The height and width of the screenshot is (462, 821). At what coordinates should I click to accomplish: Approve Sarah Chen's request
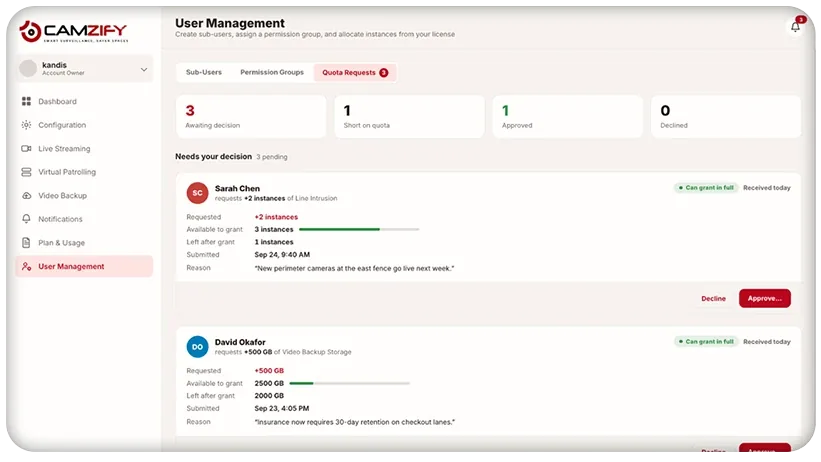tap(764, 298)
